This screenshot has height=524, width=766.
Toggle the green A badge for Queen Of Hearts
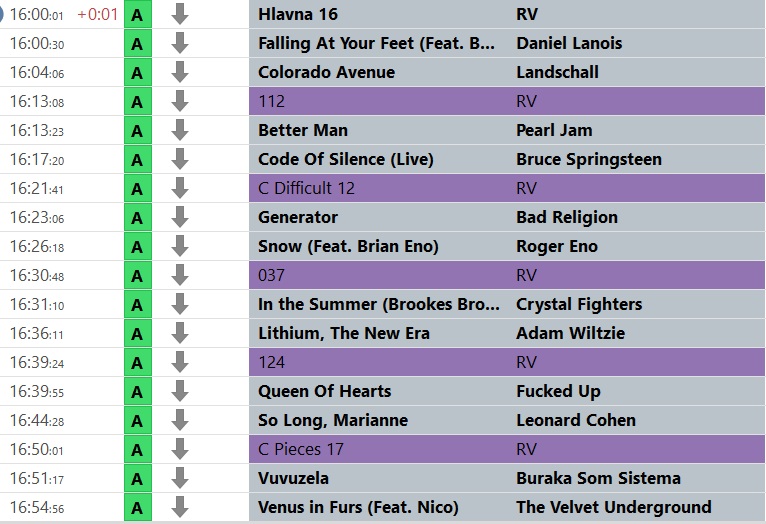[138, 391]
